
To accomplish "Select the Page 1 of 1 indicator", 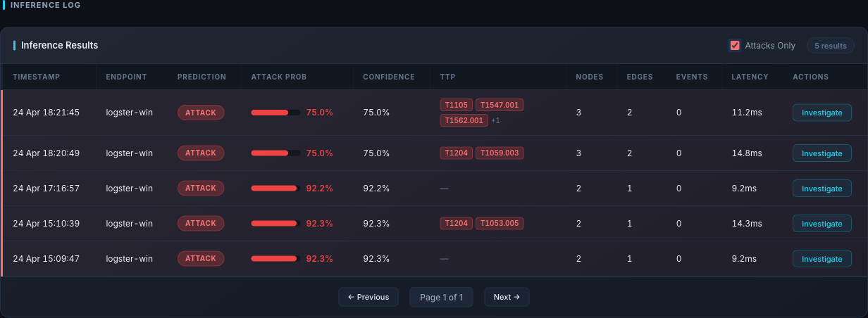I will [441, 297].
